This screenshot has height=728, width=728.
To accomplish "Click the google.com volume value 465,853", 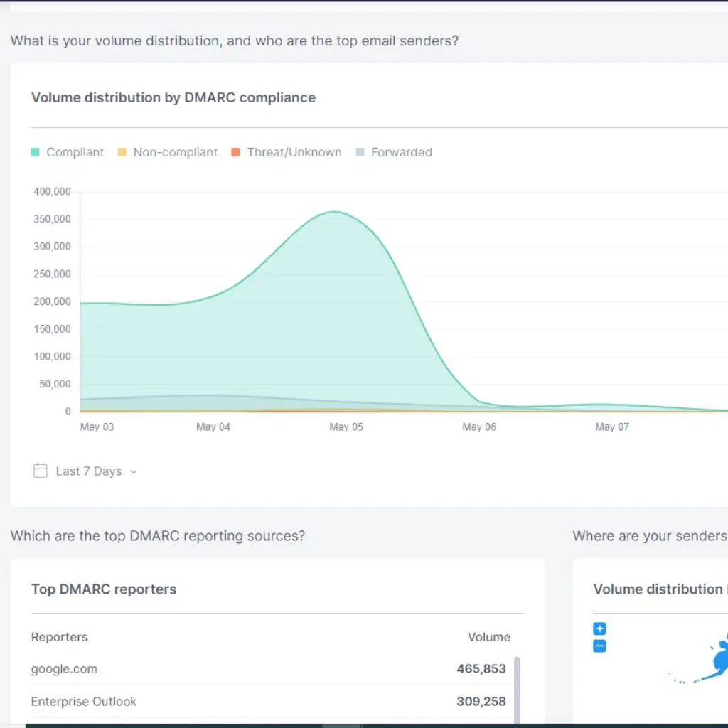I will coord(481,668).
